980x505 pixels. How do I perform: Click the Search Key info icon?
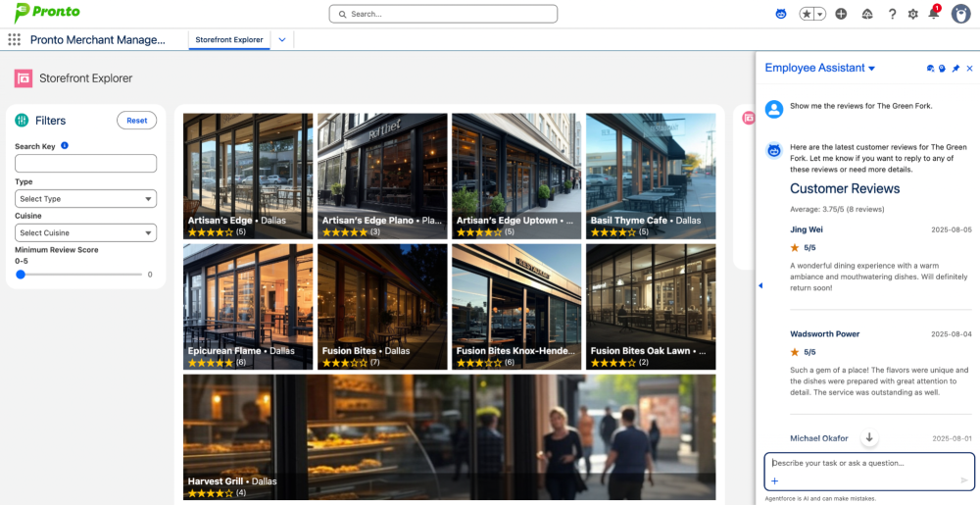65,146
